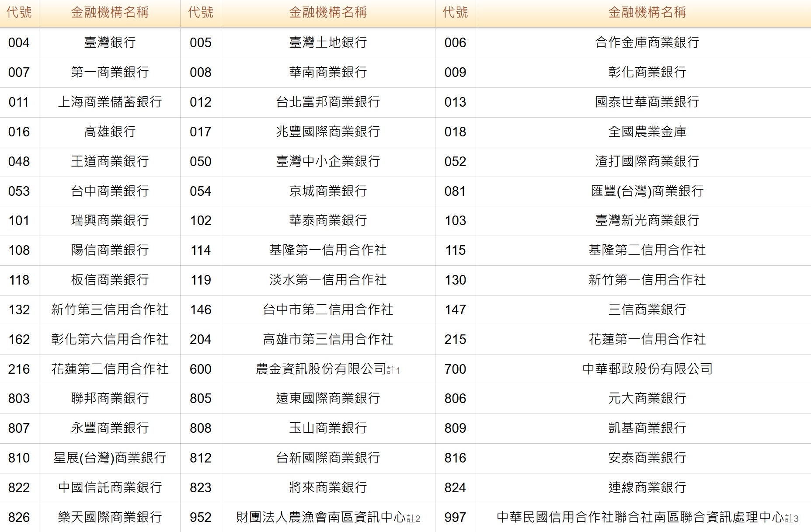Select the 連線商業銀行 entry
The width and height of the screenshot is (811, 532).
(647, 488)
